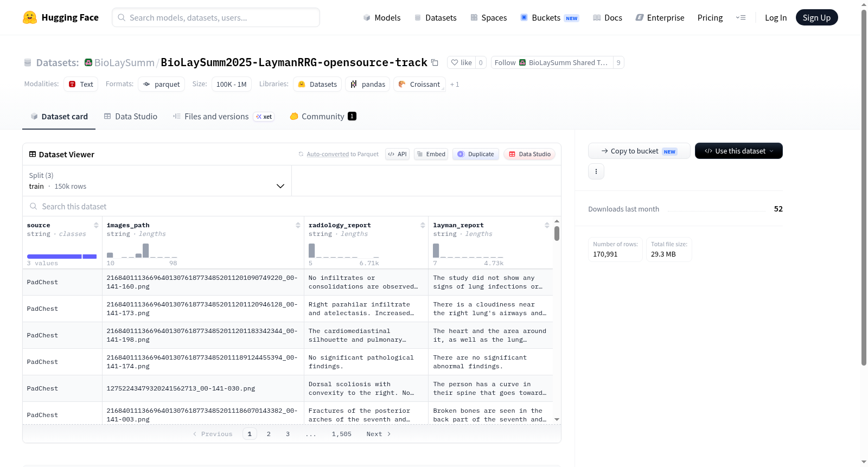Screen dimensions: 868x467
Task: Expand the Split train dropdown
Action: click(157, 181)
